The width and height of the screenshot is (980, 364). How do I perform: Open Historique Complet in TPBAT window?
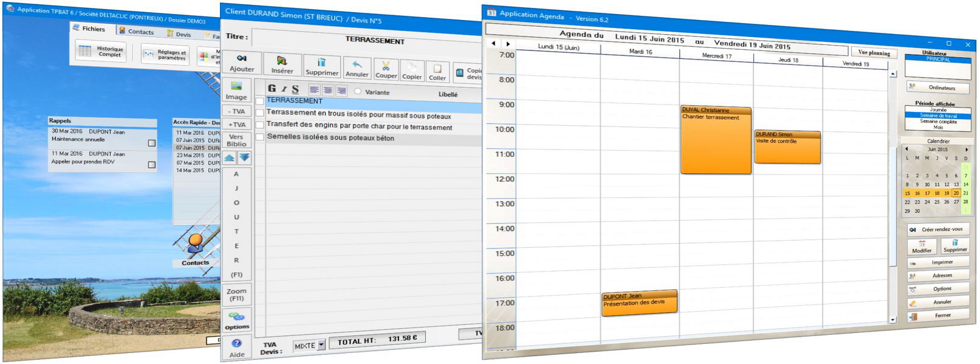101,51
